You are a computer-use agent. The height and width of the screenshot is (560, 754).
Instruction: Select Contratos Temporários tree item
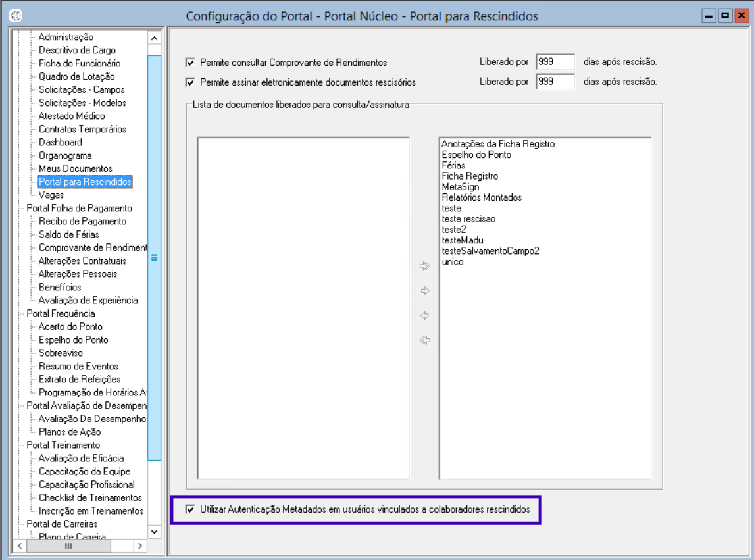[82, 129]
